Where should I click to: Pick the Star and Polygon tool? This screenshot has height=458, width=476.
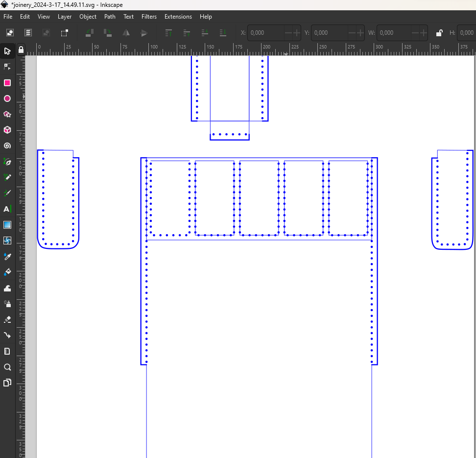7,114
